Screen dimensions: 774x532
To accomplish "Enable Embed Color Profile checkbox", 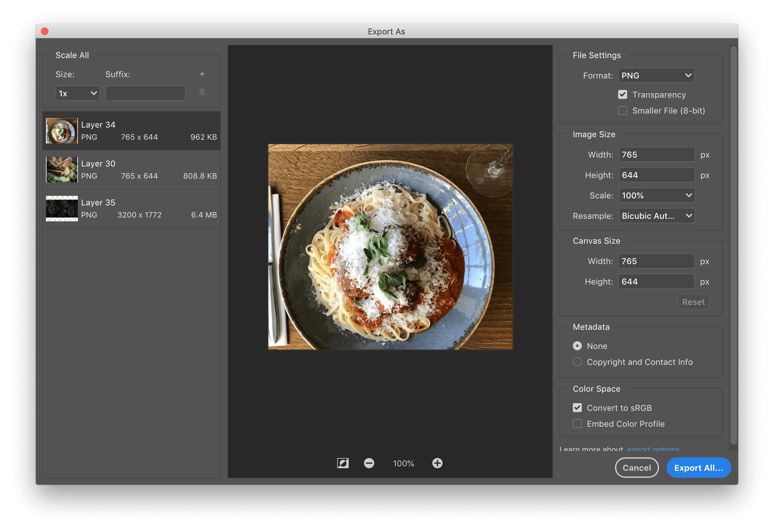I will (x=577, y=424).
